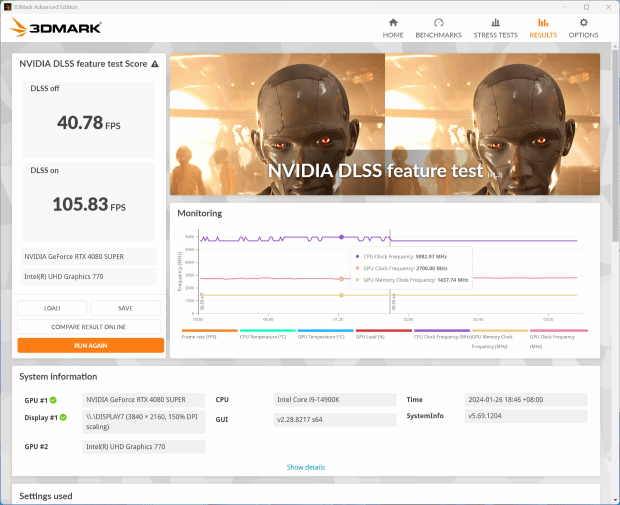Click the GPU #2 value Intel(R) UHD Graphics 770
620x505 pixels.
(144, 446)
